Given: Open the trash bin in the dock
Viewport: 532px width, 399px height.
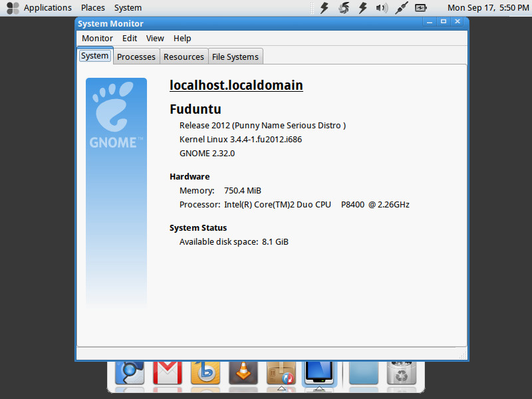Looking at the screenshot, I should coord(402,372).
